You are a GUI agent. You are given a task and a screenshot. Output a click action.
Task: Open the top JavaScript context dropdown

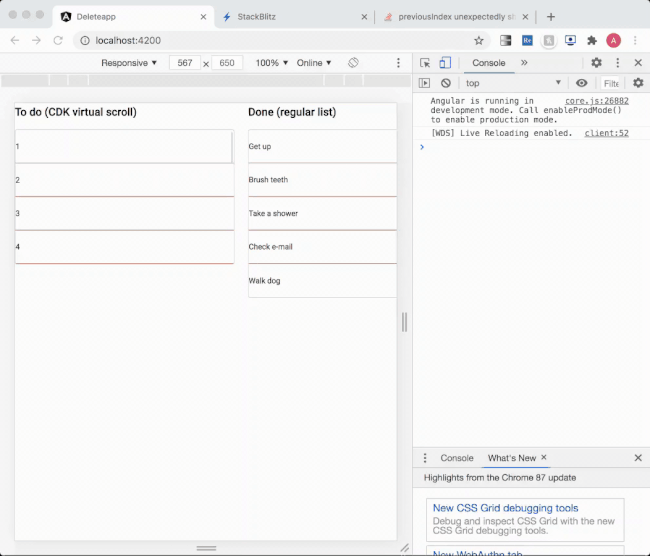[x=513, y=83]
